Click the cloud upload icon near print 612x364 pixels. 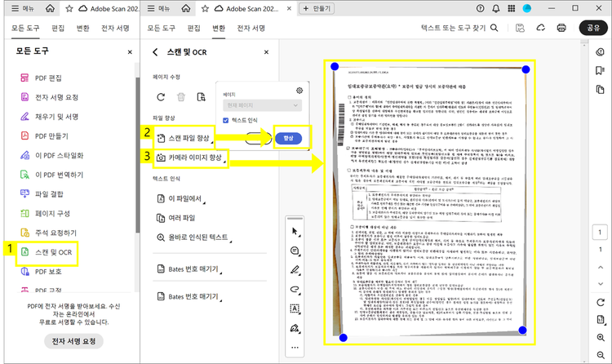540,28
